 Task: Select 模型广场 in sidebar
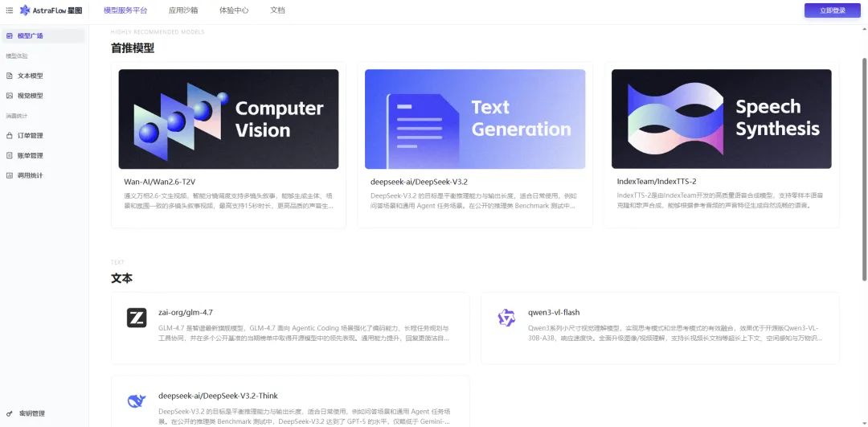tap(43, 36)
